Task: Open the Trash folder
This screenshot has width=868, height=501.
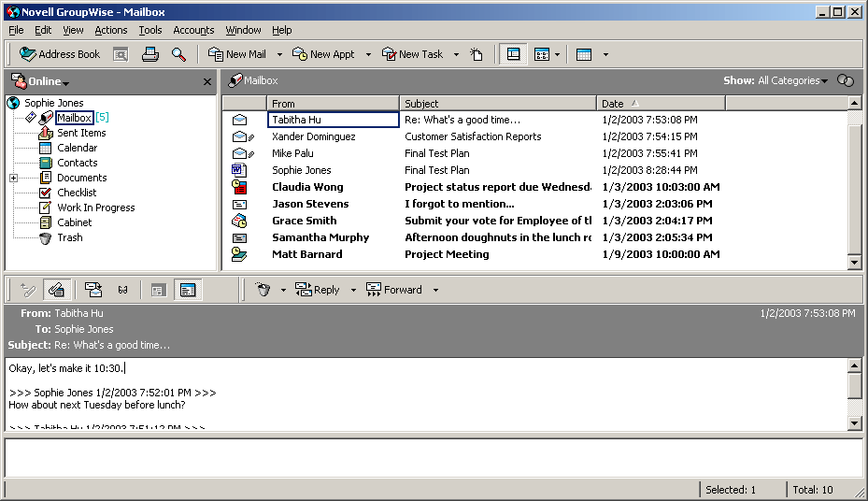Action: coord(70,237)
